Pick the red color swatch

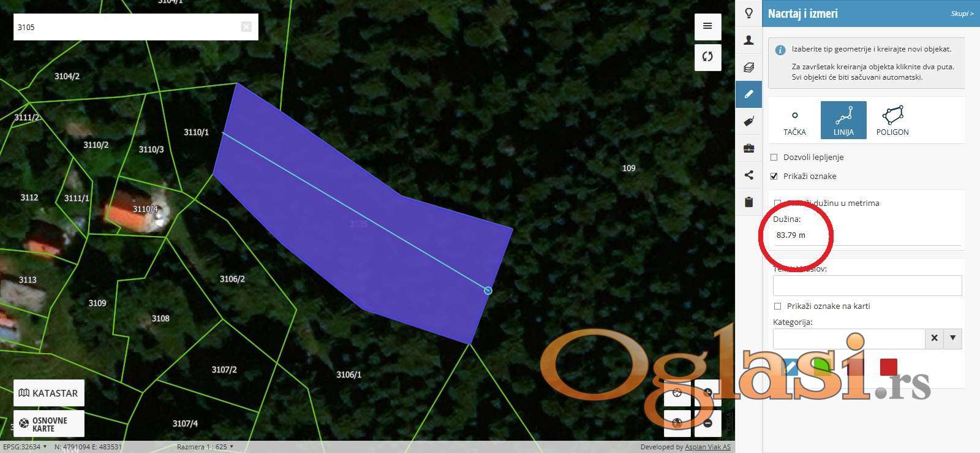(888, 367)
